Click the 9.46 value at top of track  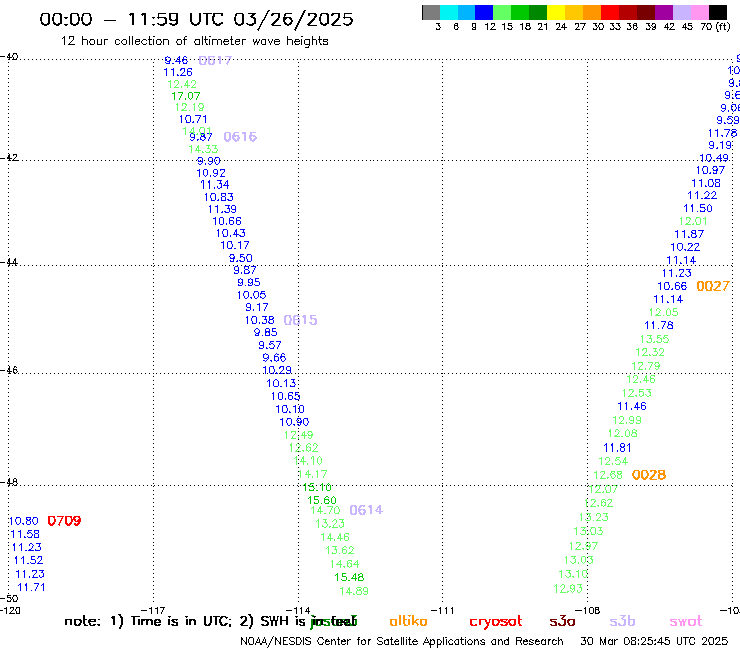pyautogui.click(x=176, y=60)
